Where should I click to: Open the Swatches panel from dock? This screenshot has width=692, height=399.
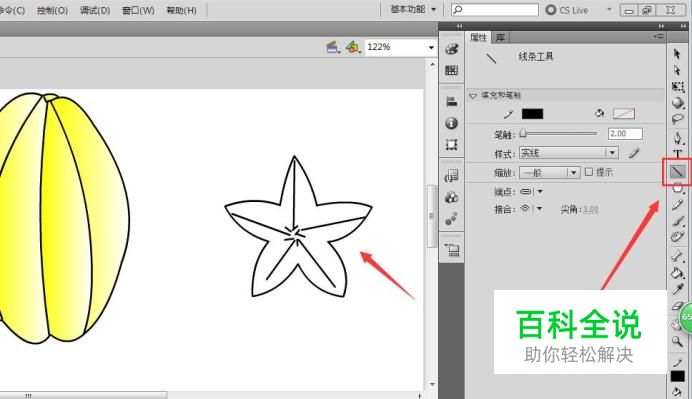[x=451, y=70]
